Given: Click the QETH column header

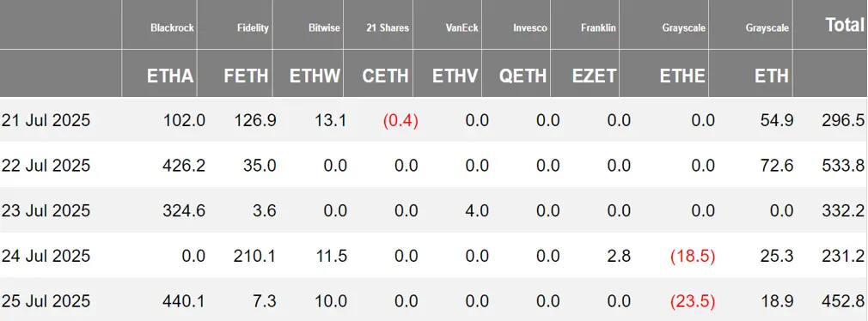Looking at the screenshot, I should [x=523, y=76].
